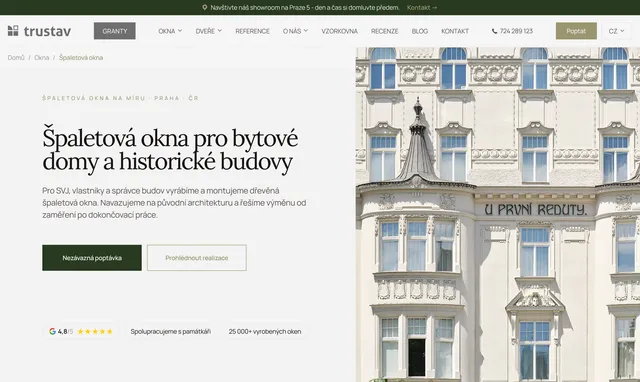Click the historic building photo
The width and height of the screenshot is (640, 382).
pos(498,214)
